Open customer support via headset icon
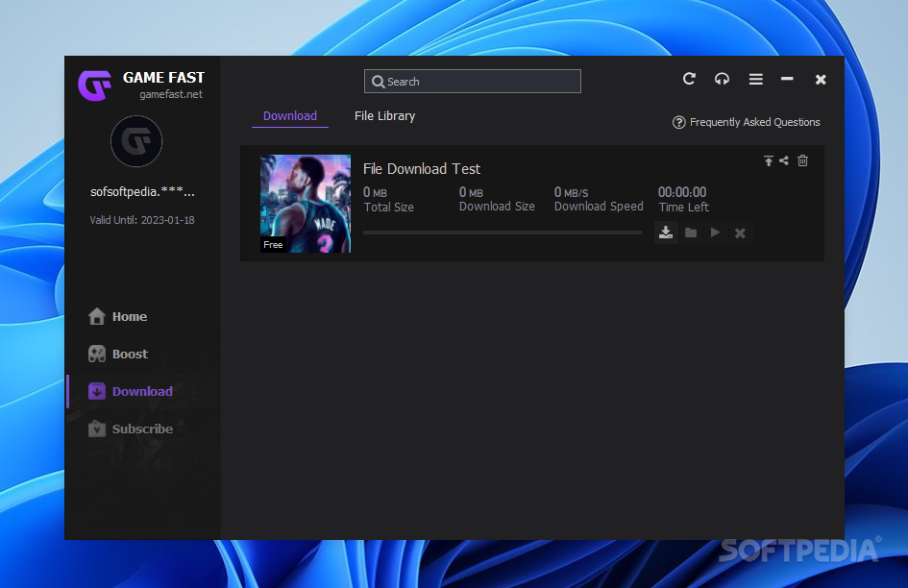The width and height of the screenshot is (908, 588). point(722,79)
